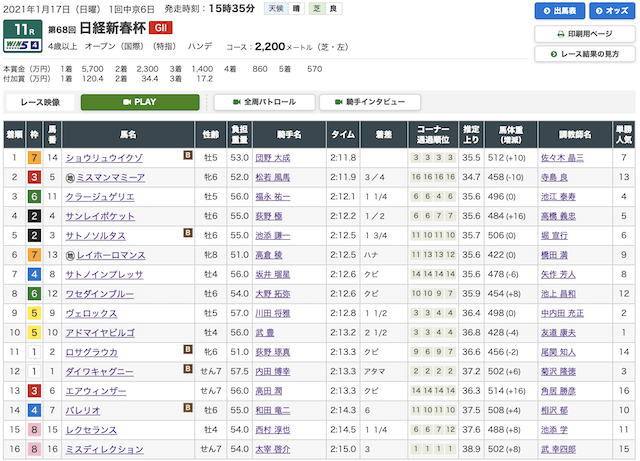640x461 pixels.
Task: Click the 地 mark icon before レイホーロマンス
Action: pyautogui.click(x=70, y=256)
